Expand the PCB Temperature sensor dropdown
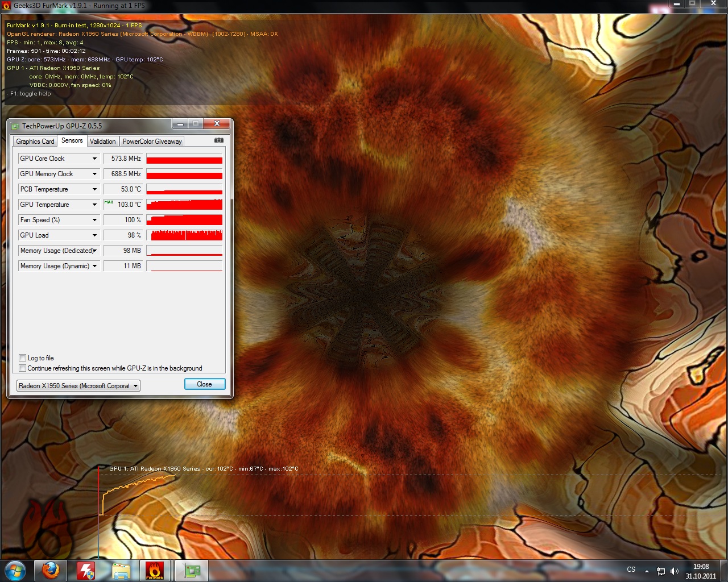728x582 pixels. pyautogui.click(x=94, y=189)
